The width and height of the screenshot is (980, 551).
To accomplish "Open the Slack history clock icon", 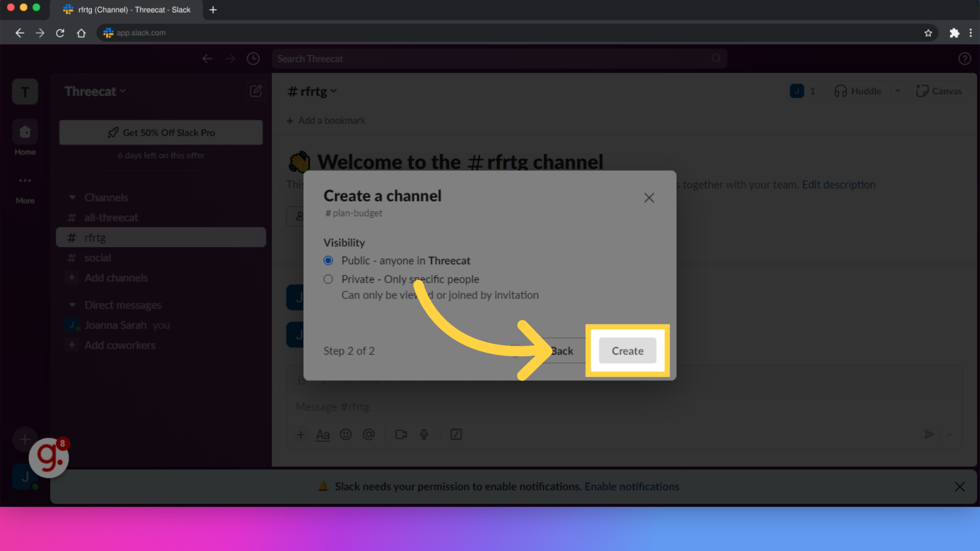I will pos(253,59).
